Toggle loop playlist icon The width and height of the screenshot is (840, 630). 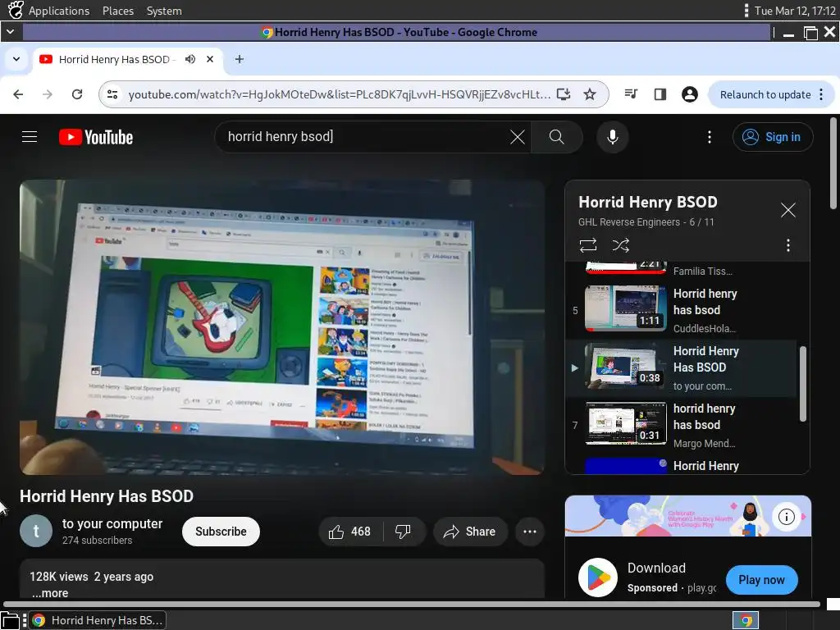(587, 245)
